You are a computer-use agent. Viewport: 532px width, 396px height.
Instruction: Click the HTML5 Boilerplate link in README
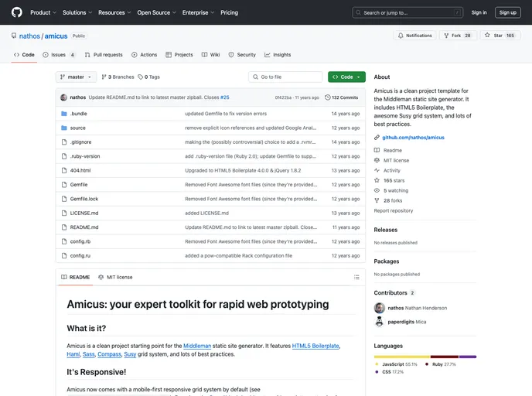click(x=315, y=346)
